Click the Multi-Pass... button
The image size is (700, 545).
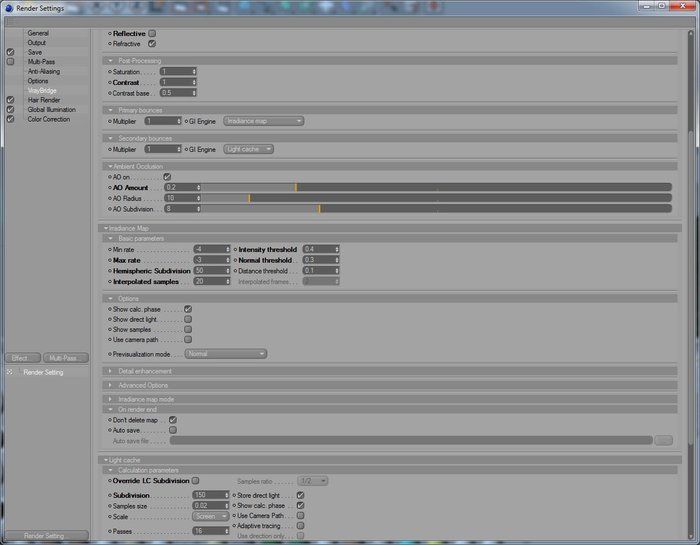[66, 358]
